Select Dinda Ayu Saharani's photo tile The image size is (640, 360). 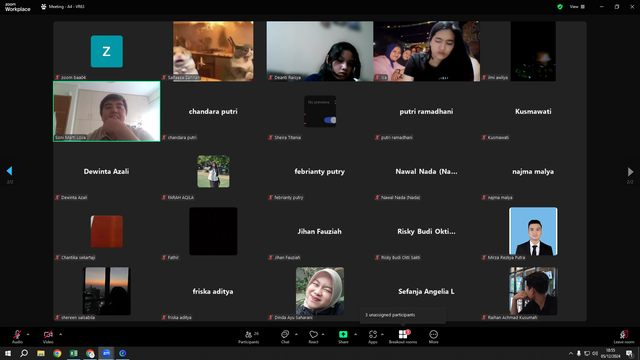(320, 291)
